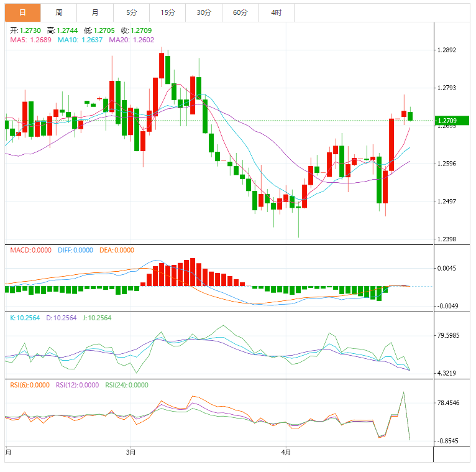Open the 4时 timeframe tab
Viewport: 476px width, 472px height.
277,12
